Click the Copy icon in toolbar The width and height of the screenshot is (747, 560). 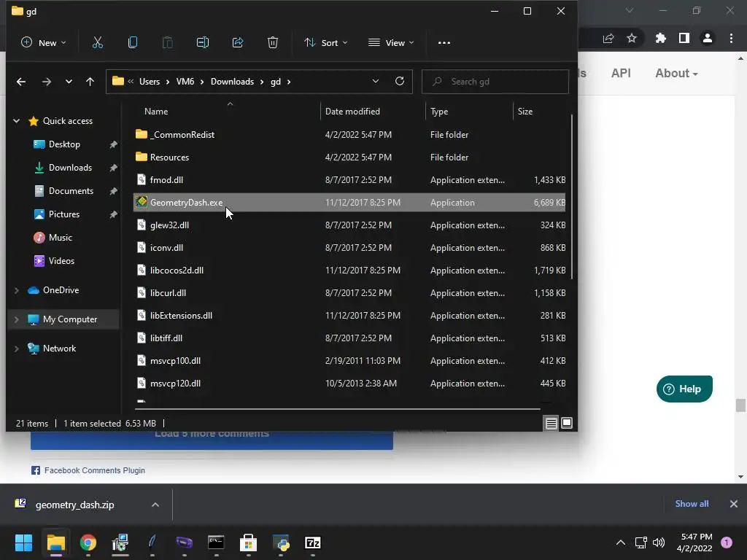133,43
